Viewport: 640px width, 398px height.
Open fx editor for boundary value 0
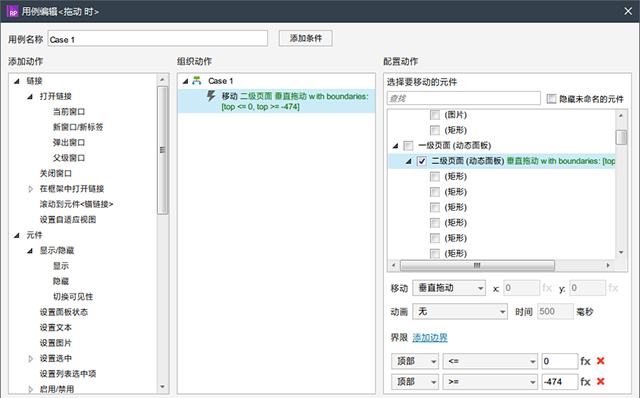coord(585,361)
